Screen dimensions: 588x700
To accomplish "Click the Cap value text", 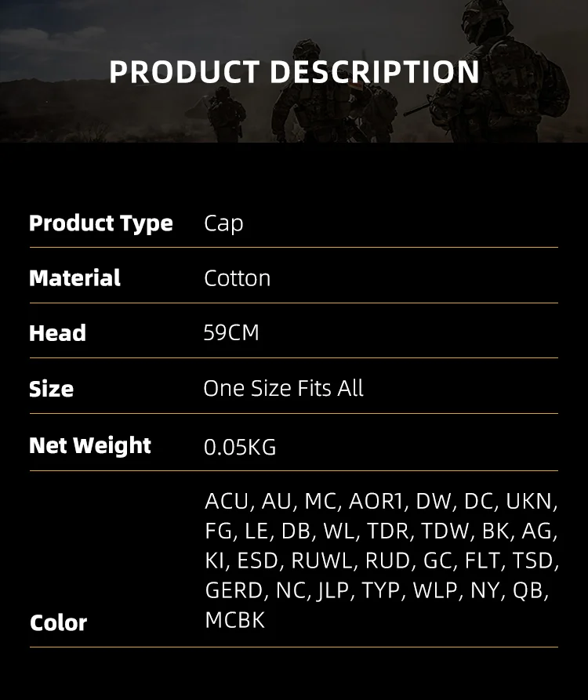I will (223, 223).
